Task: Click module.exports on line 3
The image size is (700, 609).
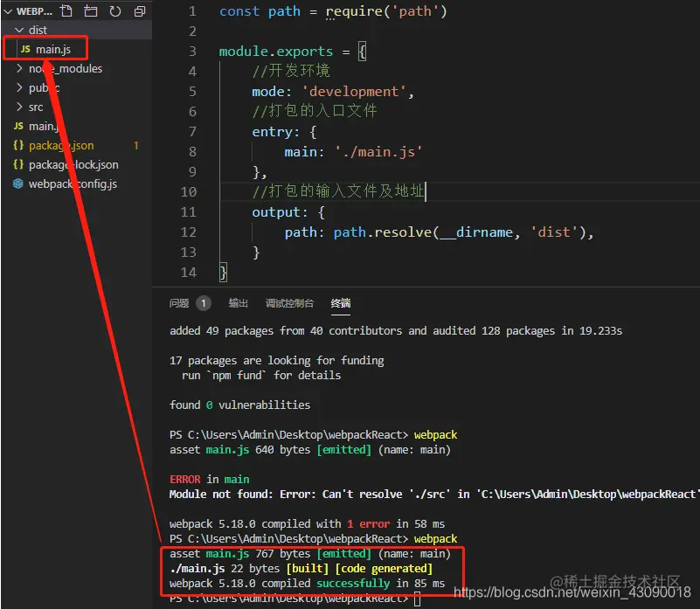Action: [x=276, y=52]
